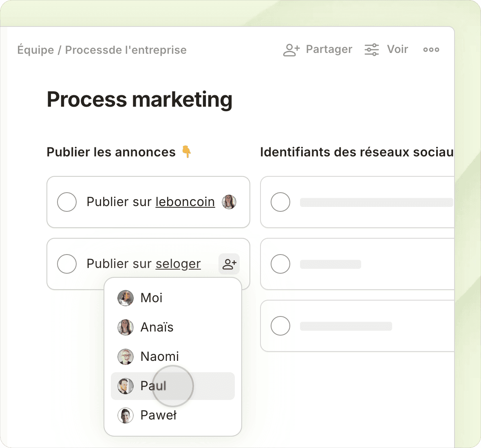Open the leboncoin link
The image size is (481, 448).
[x=185, y=202]
